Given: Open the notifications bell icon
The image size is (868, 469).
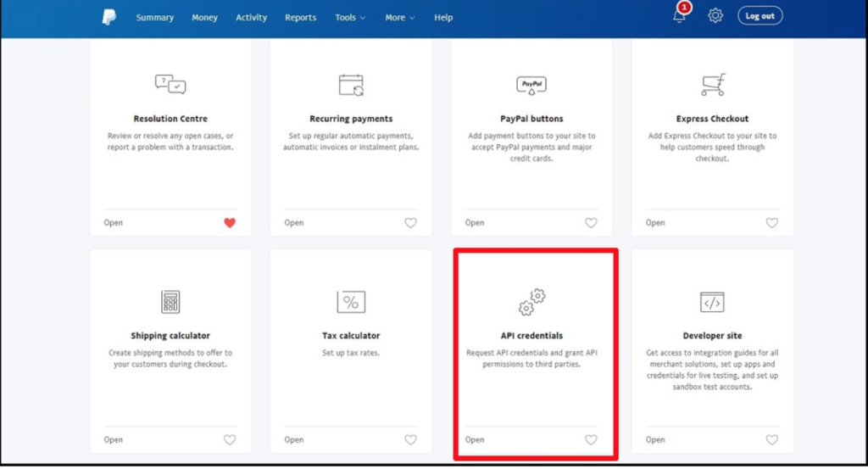Looking at the screenshot, I should [x=680, y=16].
